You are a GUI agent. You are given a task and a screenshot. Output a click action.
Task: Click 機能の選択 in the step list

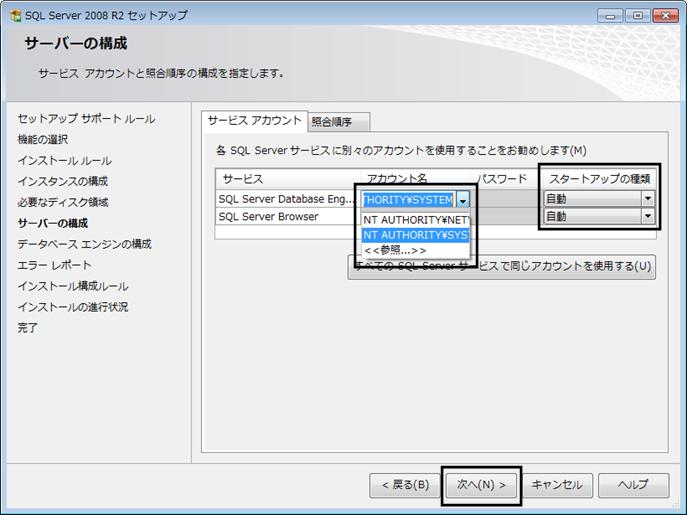tap(42, 139)
